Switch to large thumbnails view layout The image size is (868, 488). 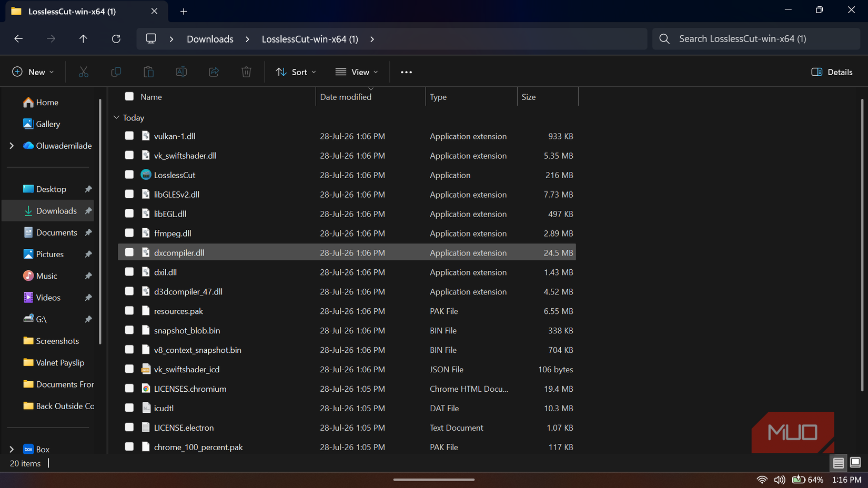(855, 463)
